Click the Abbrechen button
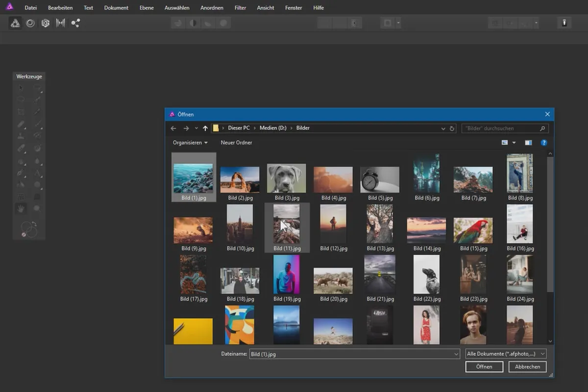The image size is (588, 392). tap(528, 367)
